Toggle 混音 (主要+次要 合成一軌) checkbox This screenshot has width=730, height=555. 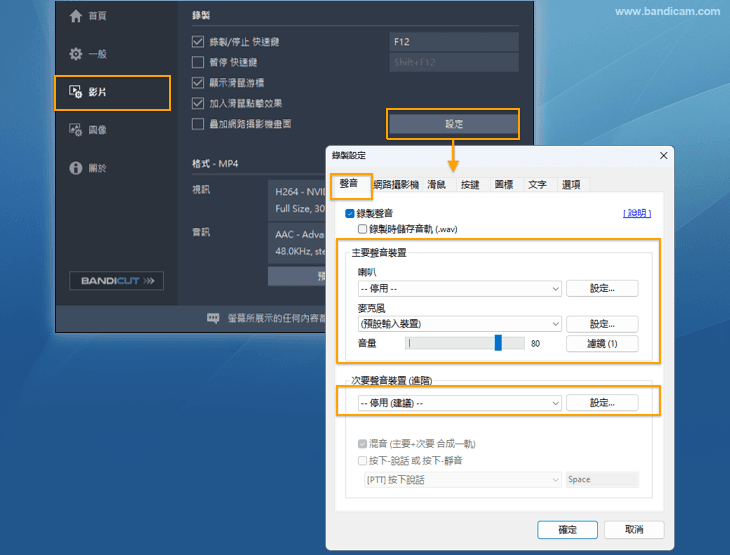pyautogui.click(x=362, y=444)
